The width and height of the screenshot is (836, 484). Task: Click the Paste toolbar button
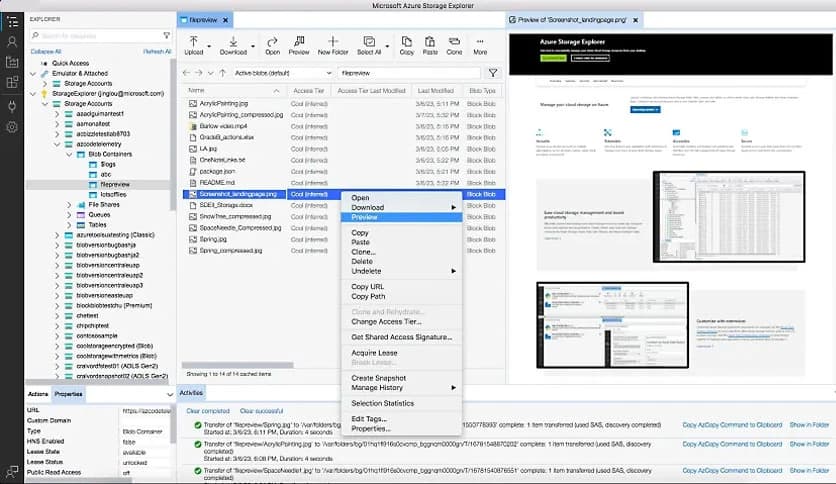[430, 46]
